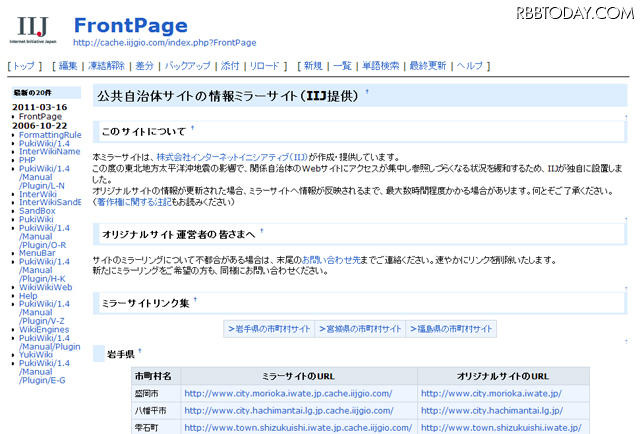This screenshot has width=640, height=434.
Task: Select ミラーサイトのURL column header
Action: [x=299, y=376]
